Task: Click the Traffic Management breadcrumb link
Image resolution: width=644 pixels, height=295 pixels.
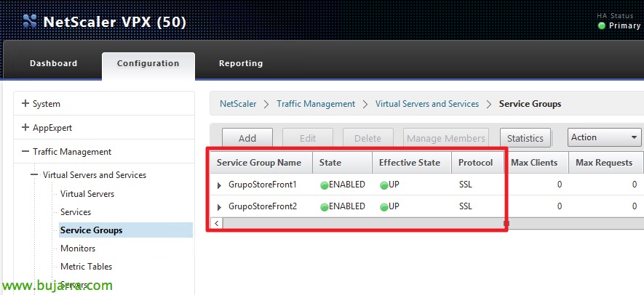Action: (x=316, y=104)
